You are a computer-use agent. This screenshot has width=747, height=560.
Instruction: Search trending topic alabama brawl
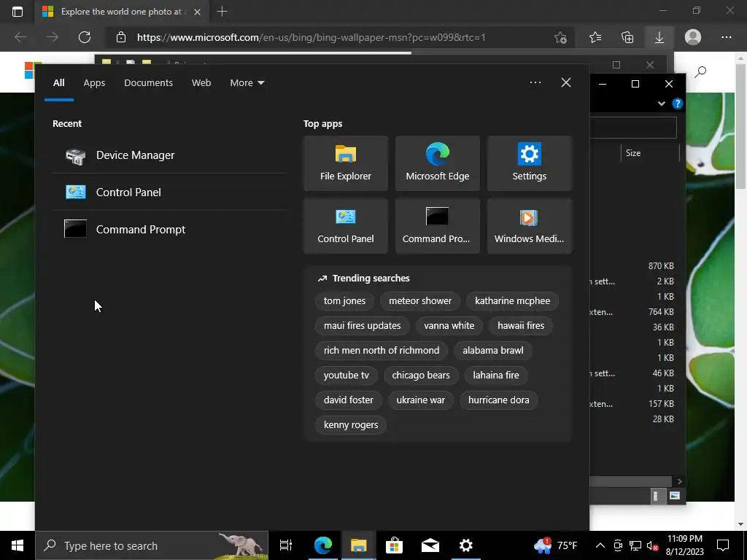click(x=492, y=351)
